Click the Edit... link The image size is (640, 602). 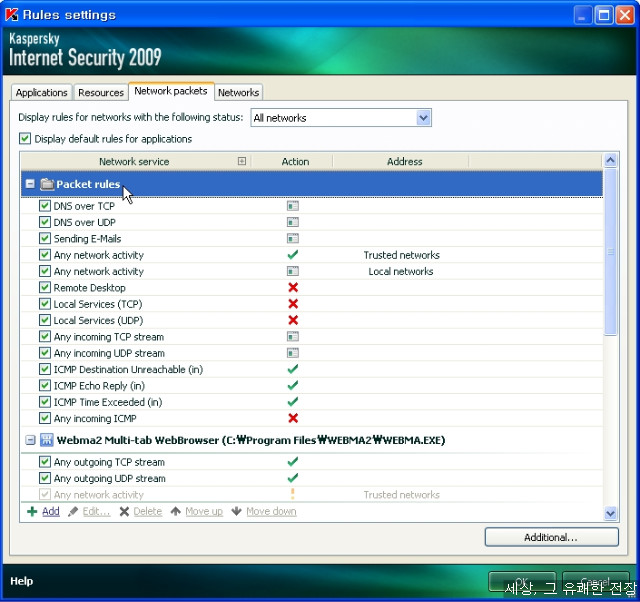tap(96, 511)
